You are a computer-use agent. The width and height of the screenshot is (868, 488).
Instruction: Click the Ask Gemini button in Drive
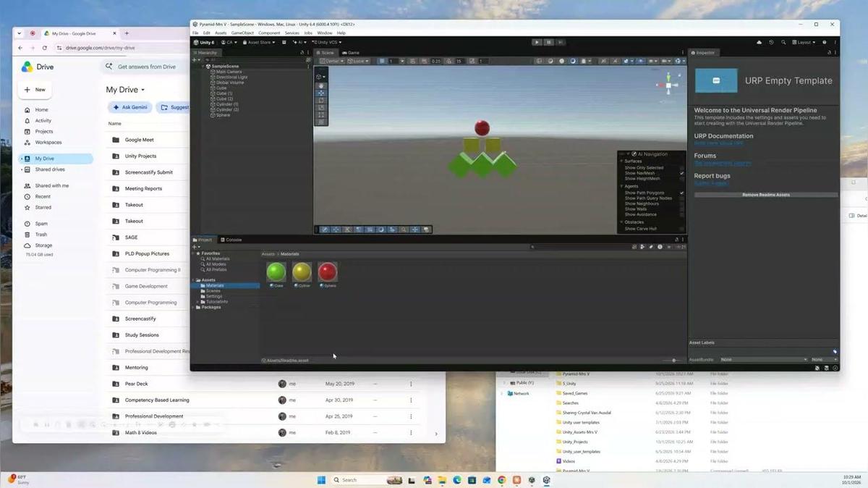tap(130, 107)
